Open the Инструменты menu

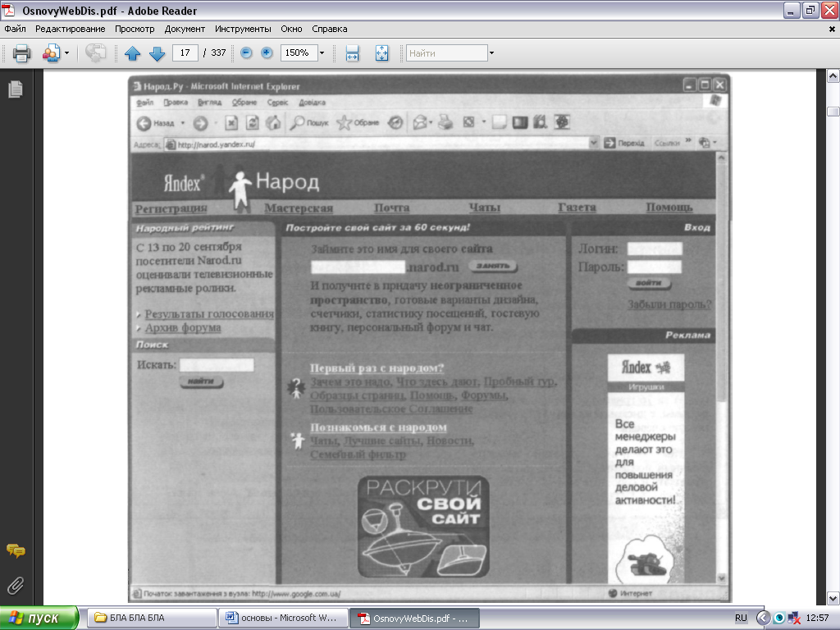coord(243,29)
